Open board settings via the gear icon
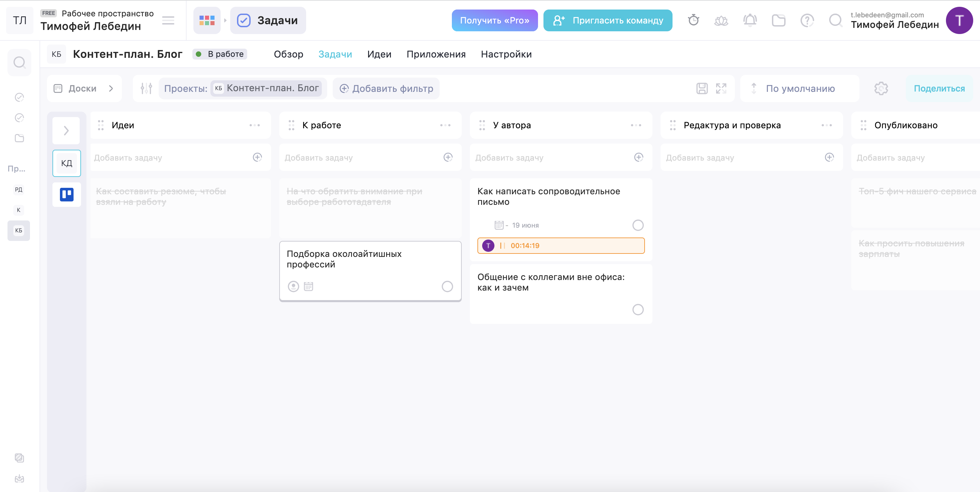Screen dimensions: 980x492 tap(881, 88)
